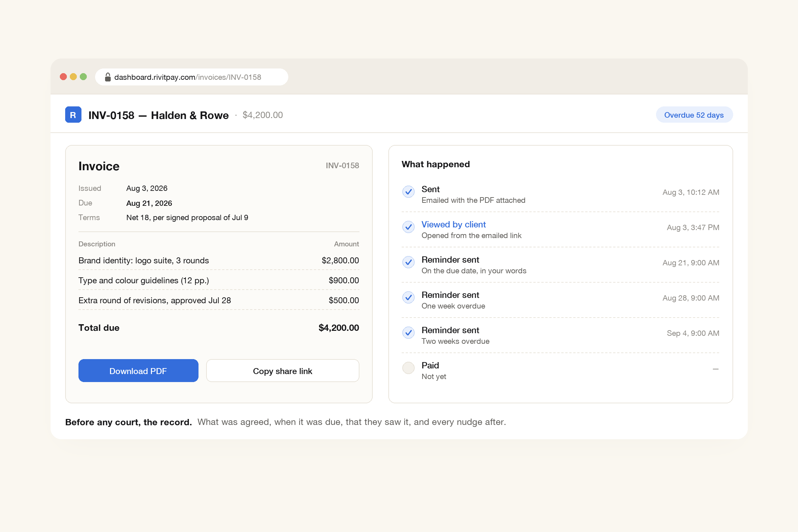Click the Aug 21, 9:00 AM timestamp
The image size is (798, 532).
pos(691,263)
